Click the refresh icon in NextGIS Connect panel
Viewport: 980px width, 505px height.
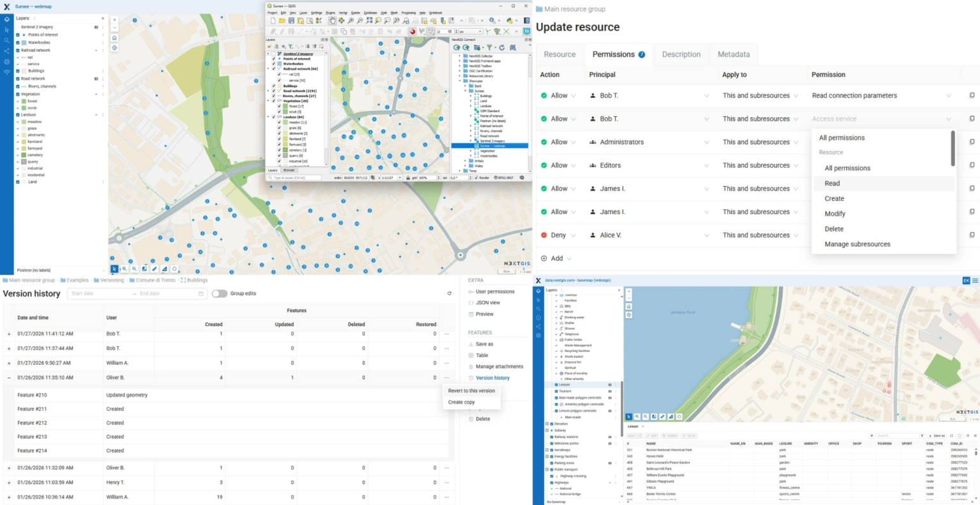pos(501,47)
